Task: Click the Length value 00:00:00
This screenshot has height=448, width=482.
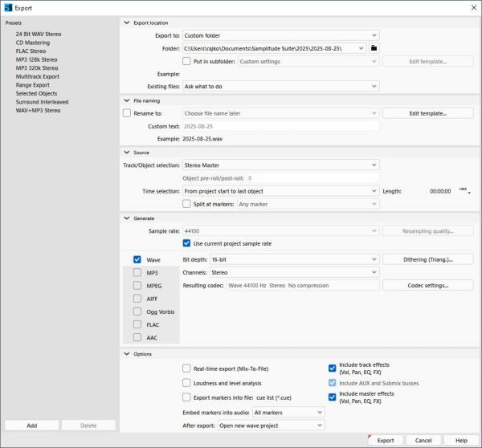Action: coord(440,191)
